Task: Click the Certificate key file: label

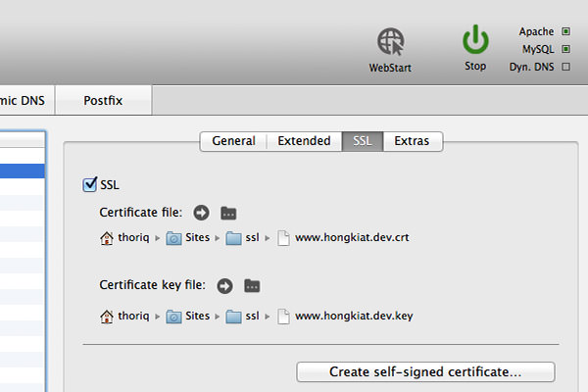Action: 152,285
